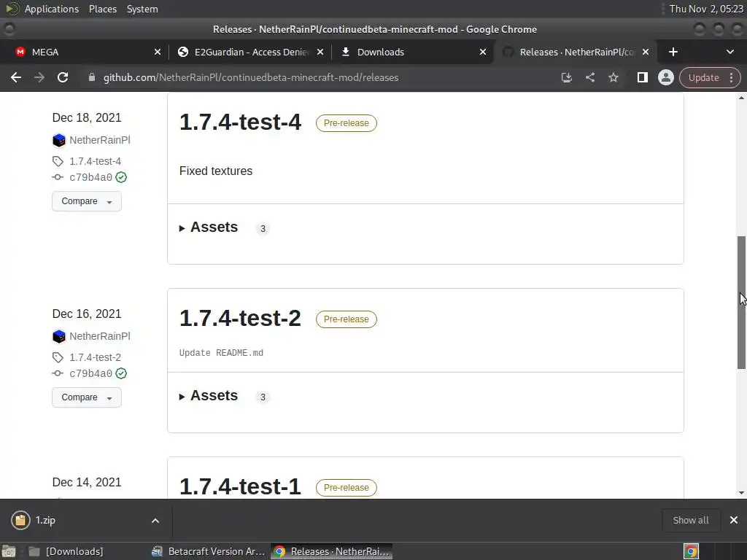The width and height of the screenshot is (747, 560).
Task: Reload the GitHub releases page
Action: (x=63, y=77)
